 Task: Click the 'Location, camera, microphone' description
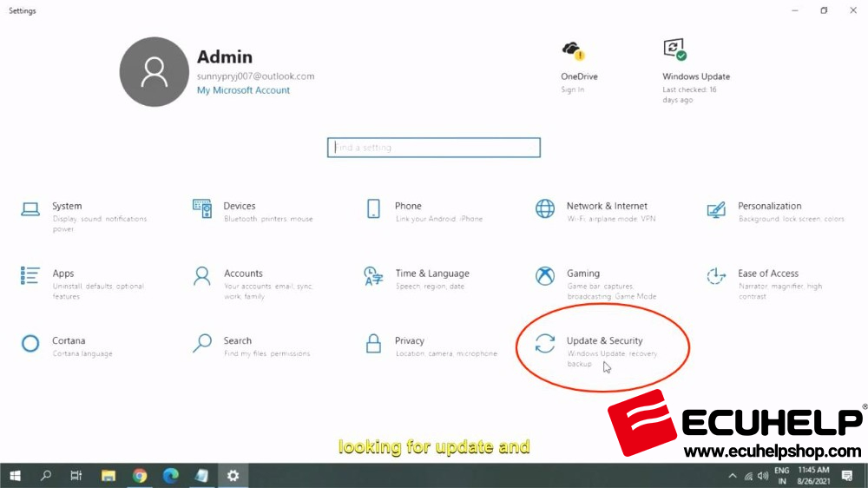tap(446, 353)
